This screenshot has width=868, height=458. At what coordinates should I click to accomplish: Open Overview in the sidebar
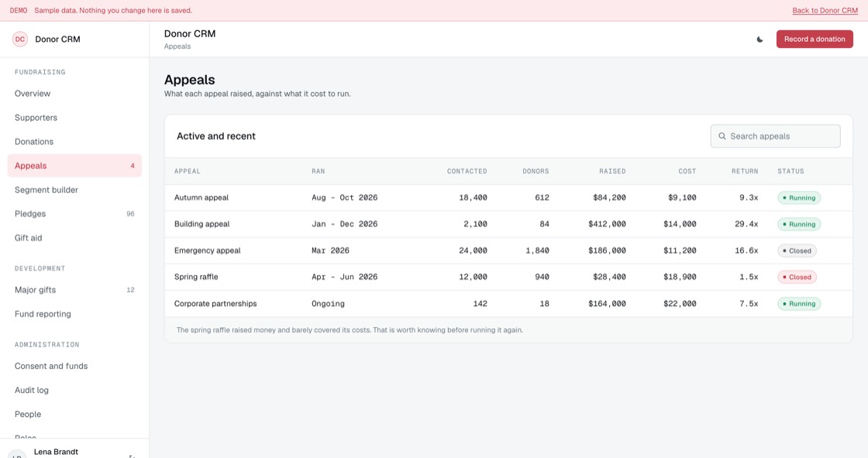74,94
